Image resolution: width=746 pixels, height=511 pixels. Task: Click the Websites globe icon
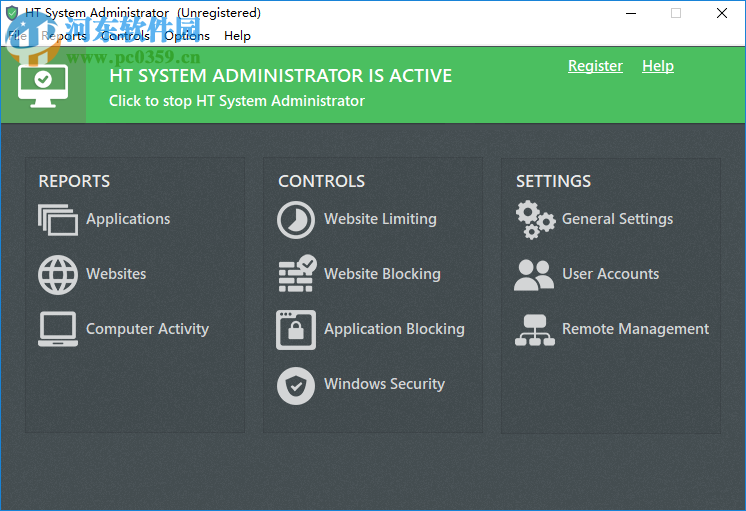[x=58, y=275]
